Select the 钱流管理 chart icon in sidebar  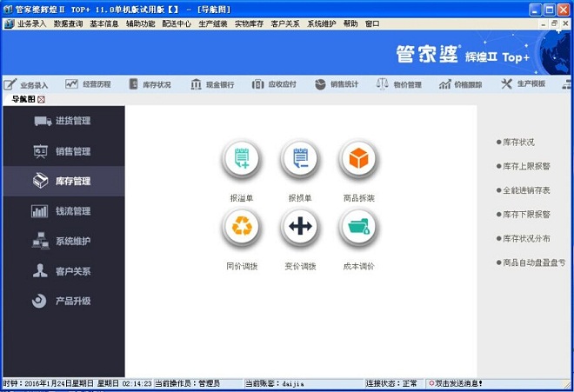pyautogui.click(x=39, y=211)
